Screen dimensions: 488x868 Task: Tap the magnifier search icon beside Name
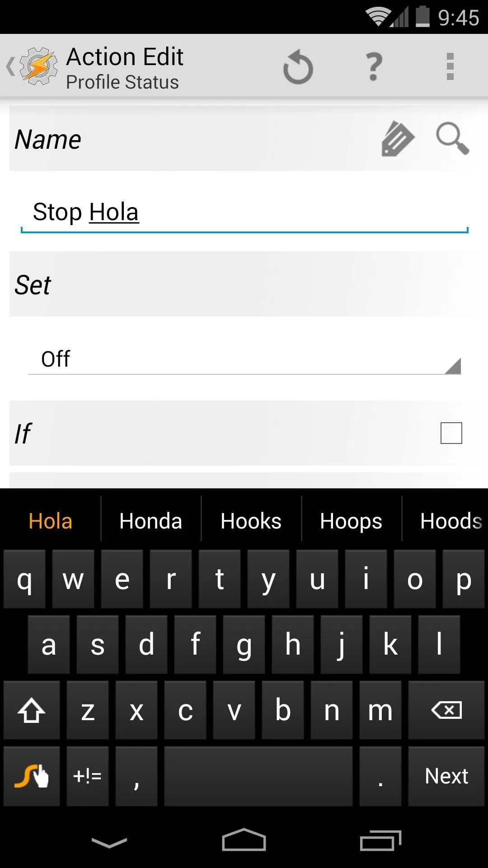click(x=452, y=139)
